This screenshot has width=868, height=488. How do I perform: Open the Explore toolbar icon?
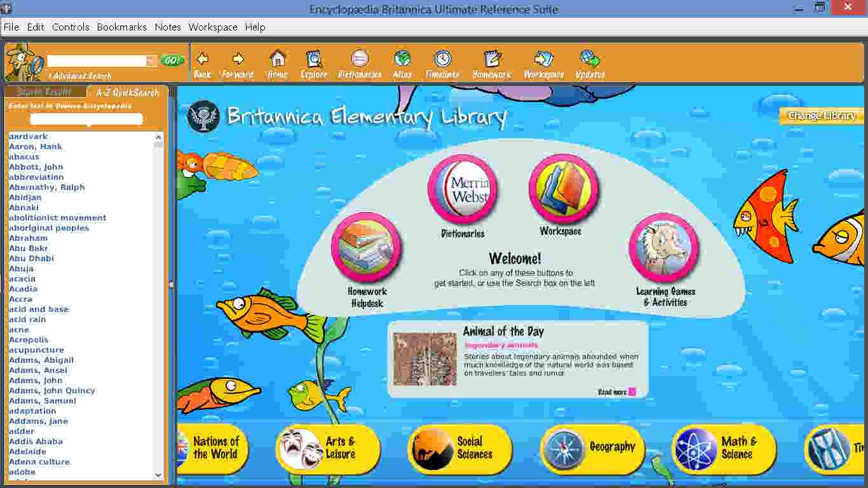pos(314,60)
